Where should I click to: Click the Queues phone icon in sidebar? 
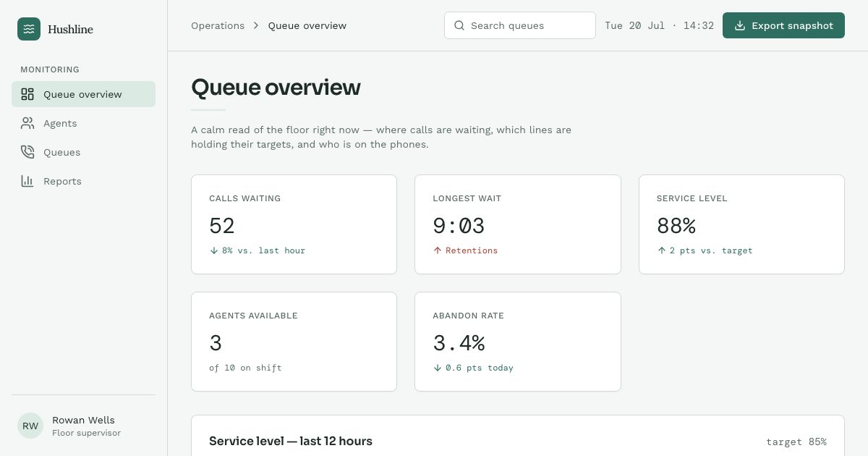coord(27,152)
